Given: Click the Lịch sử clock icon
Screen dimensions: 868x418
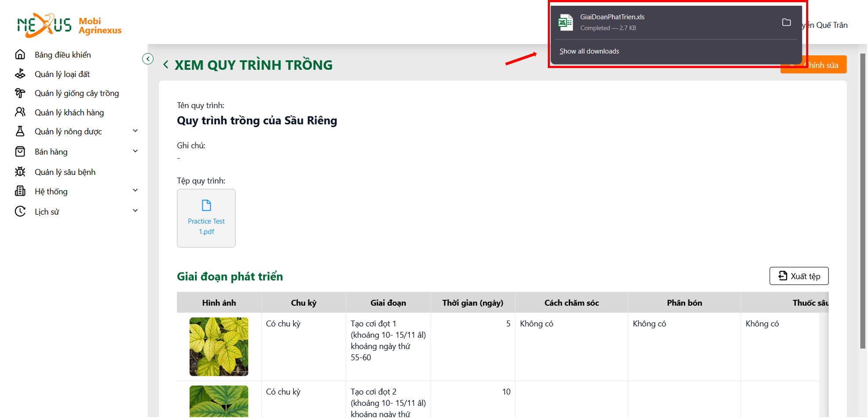Looking at the screenshot, I should pos(20,211).
